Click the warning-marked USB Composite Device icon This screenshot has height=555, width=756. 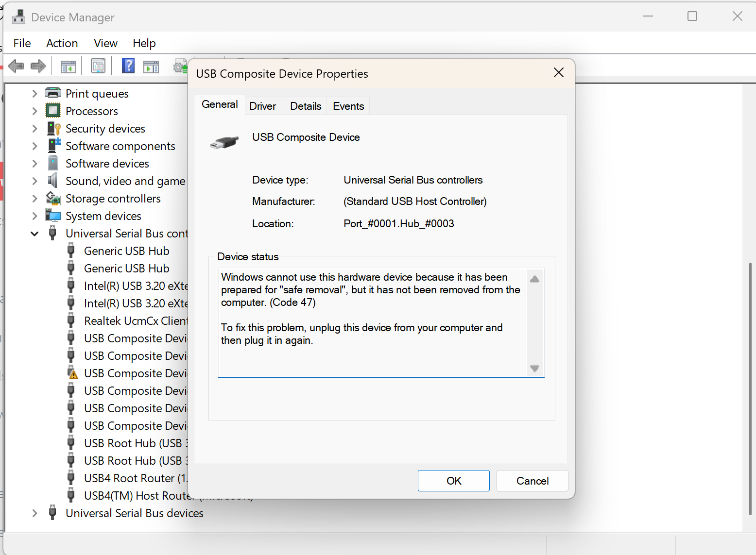pyautogui.click(x=72, y=373)
